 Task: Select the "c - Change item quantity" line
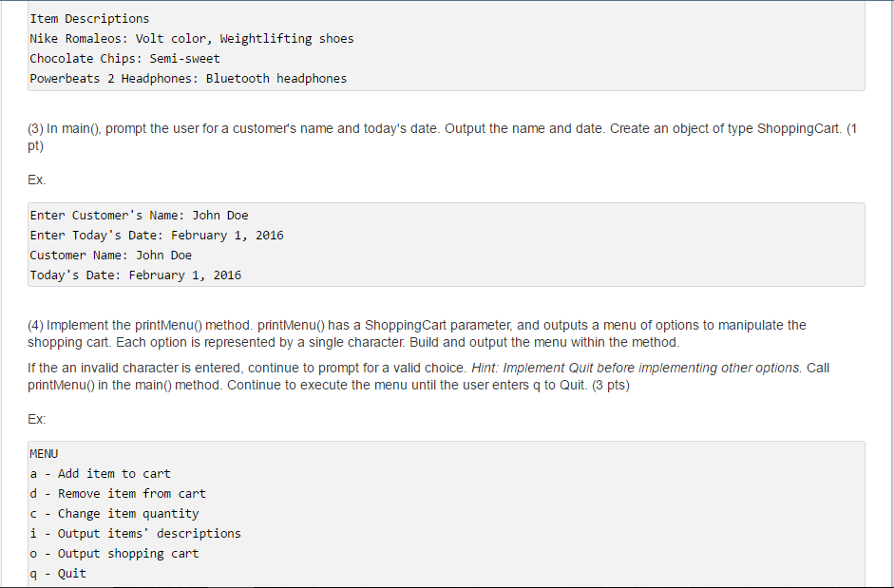point(114,514)
